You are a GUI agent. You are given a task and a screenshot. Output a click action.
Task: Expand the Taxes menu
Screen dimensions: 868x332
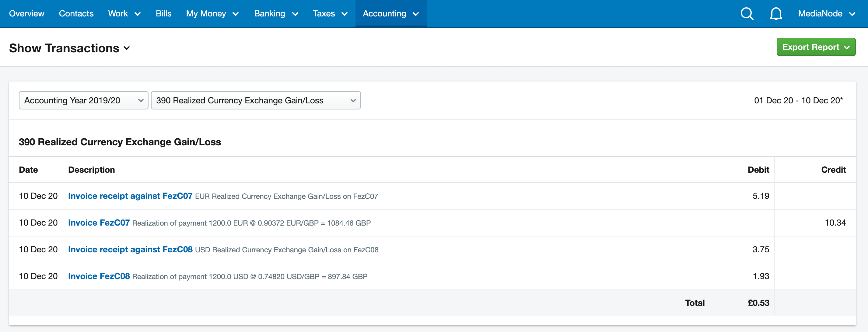coord(330,14)
